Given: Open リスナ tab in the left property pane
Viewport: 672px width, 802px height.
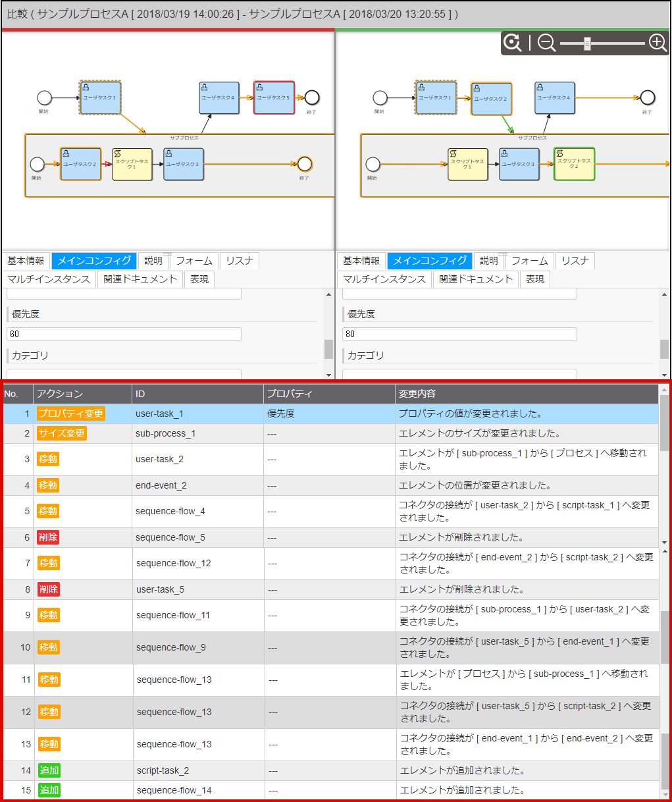Looking at the screenshot, I should coord(240,261).
